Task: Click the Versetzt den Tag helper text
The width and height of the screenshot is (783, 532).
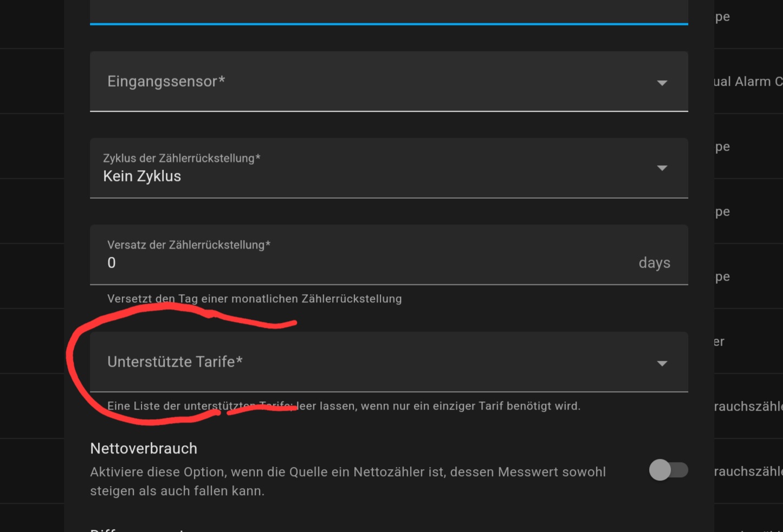Action: coord(254,299)
